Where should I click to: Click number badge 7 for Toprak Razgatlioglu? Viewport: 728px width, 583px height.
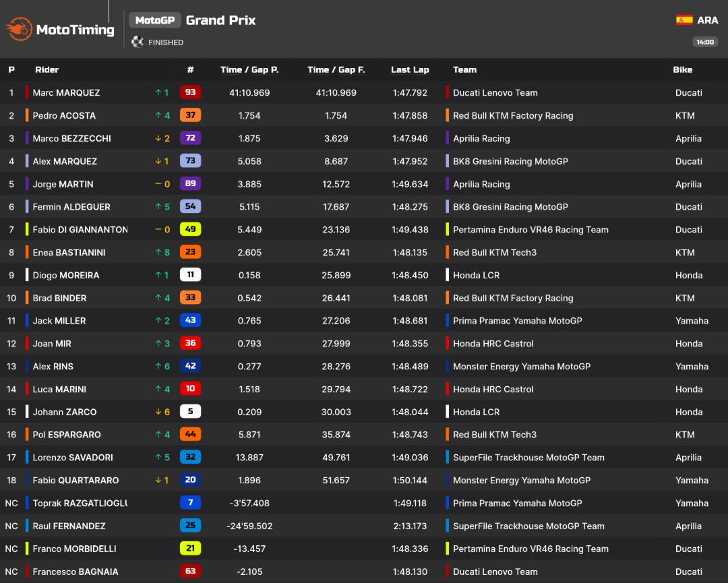point(190,502)
